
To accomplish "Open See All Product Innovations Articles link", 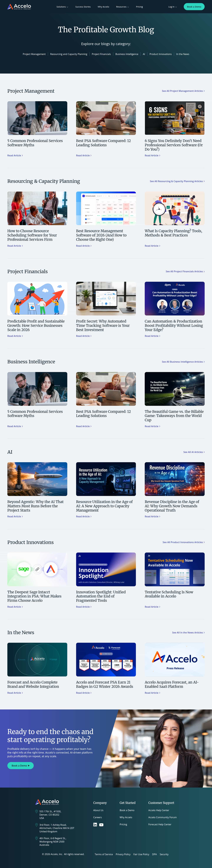I will coord(183,542).
